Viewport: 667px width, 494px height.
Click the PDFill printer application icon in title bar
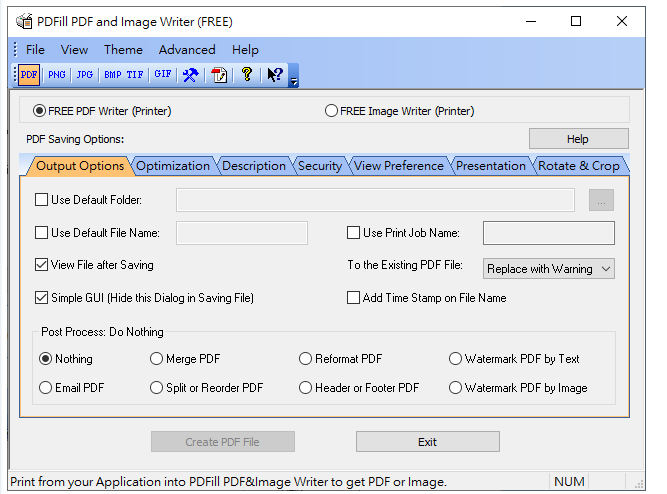[x=24, y=21]
